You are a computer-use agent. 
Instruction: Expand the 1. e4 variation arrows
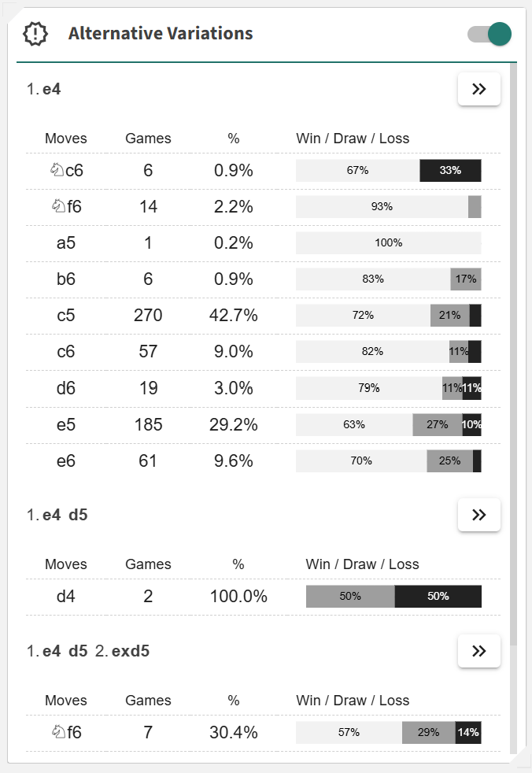pos(478,89)
